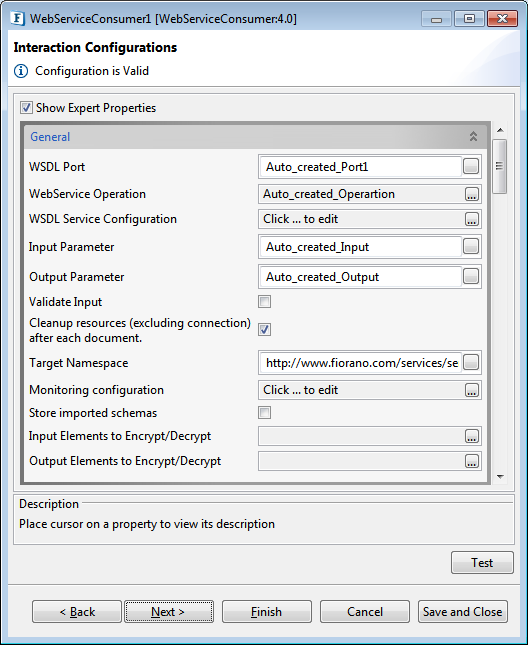The image size is (528, 645).
Task: Open WSDL Service Configuration ellipsis editor
Action: tap(472, 219)
